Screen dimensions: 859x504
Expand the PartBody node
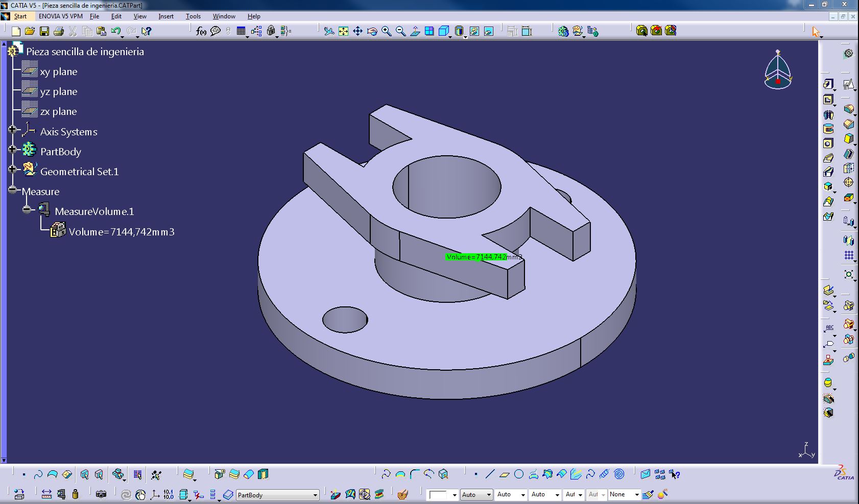[12, 149]
